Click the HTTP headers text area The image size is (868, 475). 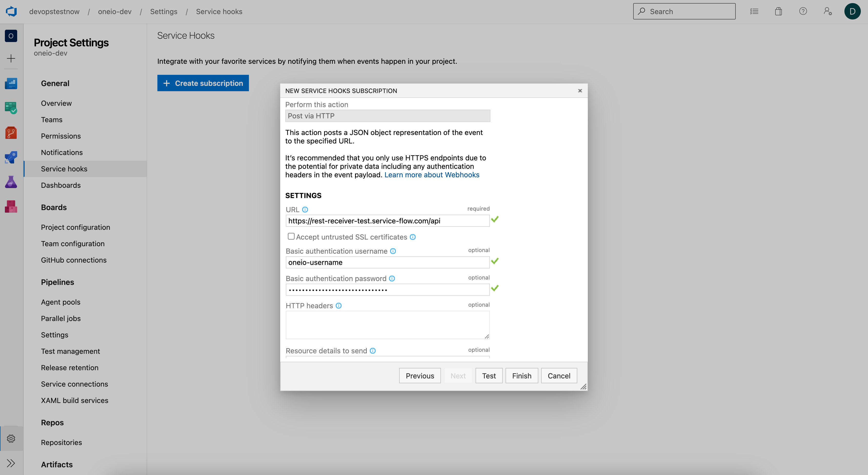[388, 325]
